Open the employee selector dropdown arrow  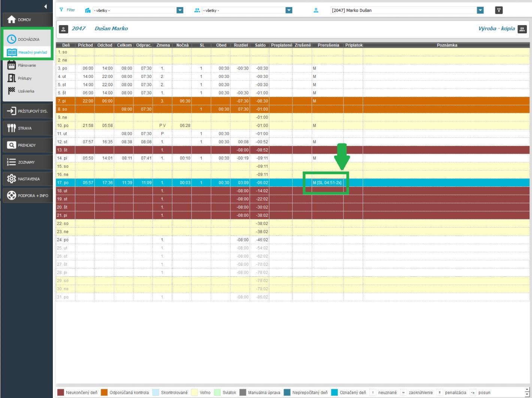480,10
